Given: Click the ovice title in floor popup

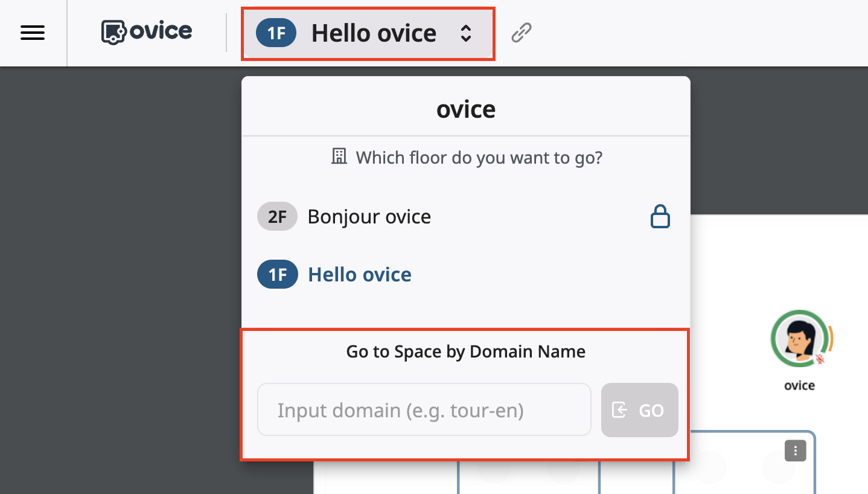Looking at the screenshot, I should point(465,109).
